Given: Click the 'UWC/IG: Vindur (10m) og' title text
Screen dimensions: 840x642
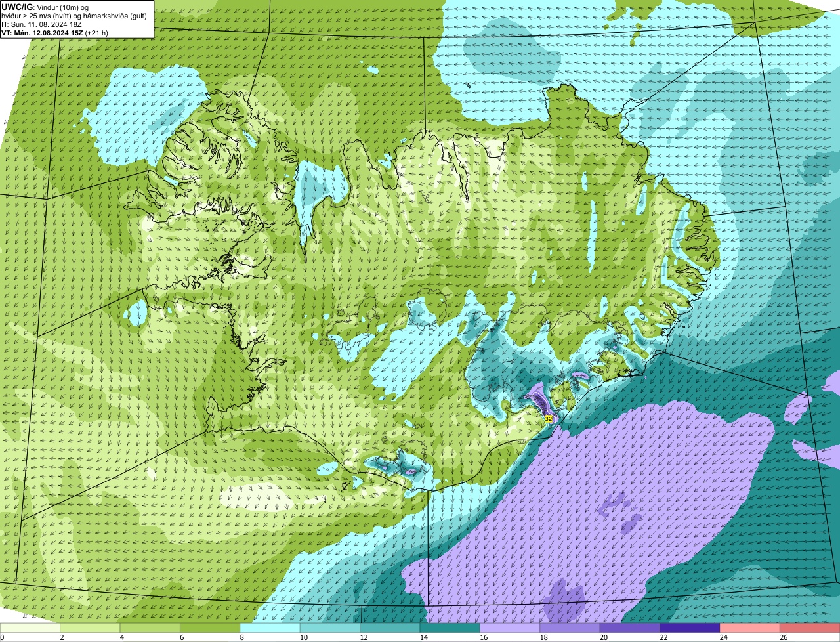Looking at the screenshot, I should (45, 7).
